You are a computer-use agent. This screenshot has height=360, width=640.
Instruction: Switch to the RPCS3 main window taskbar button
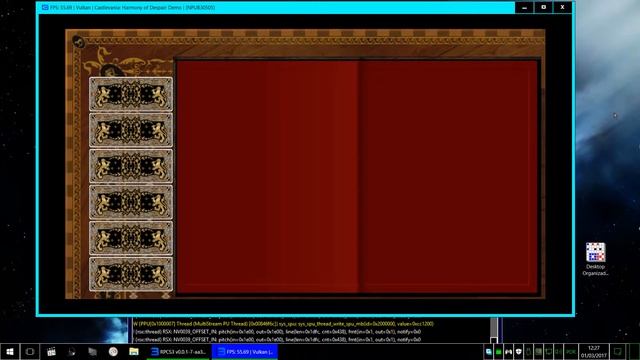(x=178, y=352)
